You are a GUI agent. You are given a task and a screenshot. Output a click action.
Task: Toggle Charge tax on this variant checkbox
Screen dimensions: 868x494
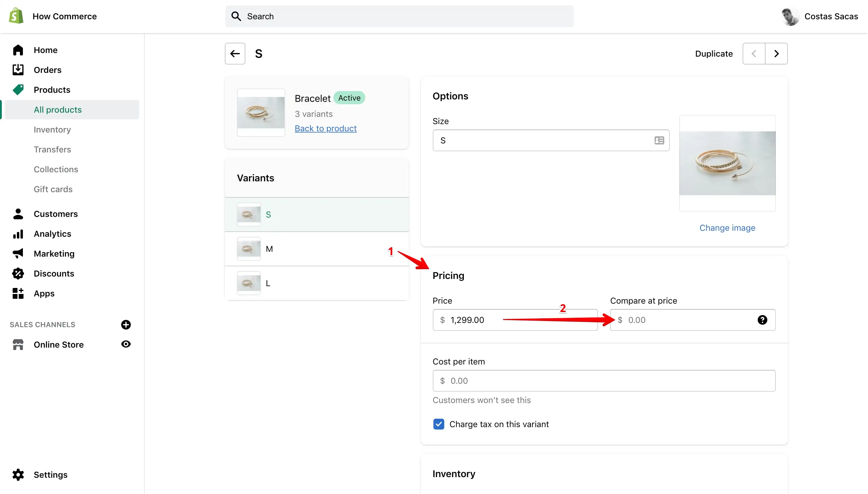439,424
